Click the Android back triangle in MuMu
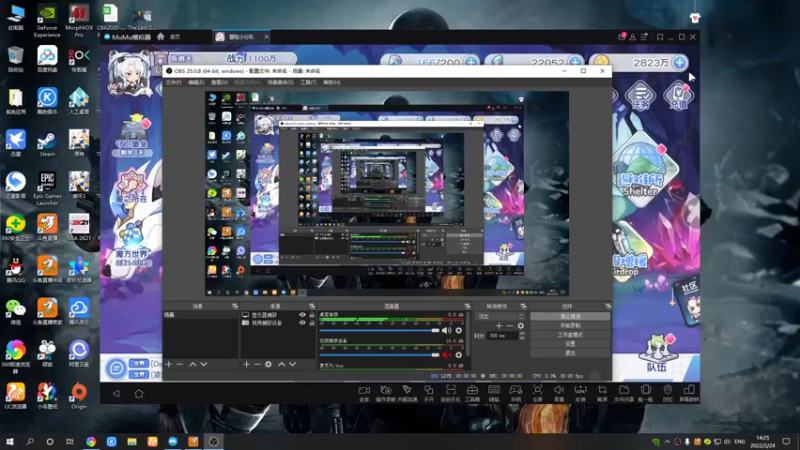The image size is (800, 450). pos(116,393)
